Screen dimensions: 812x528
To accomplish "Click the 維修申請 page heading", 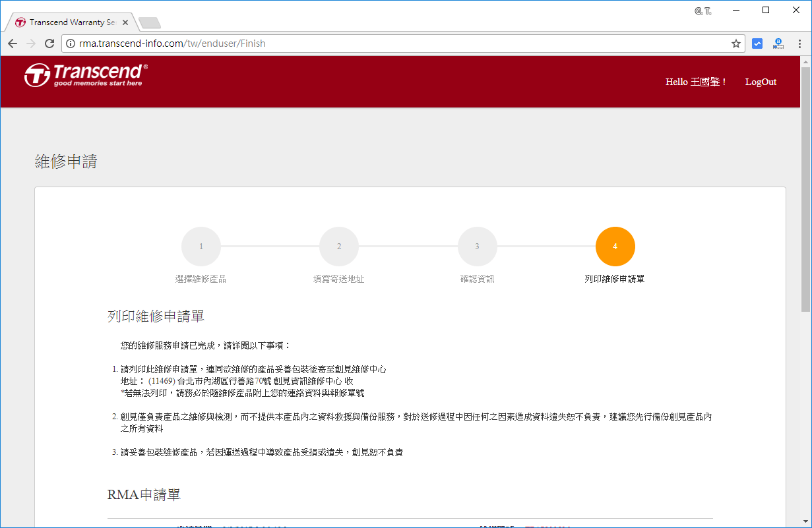I will click(x=66, y=161).
